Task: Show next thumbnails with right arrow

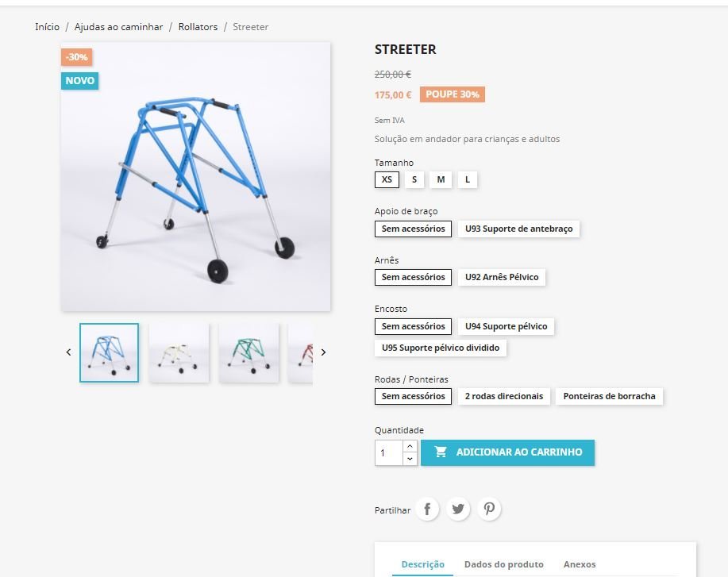Action: [324, 352]
